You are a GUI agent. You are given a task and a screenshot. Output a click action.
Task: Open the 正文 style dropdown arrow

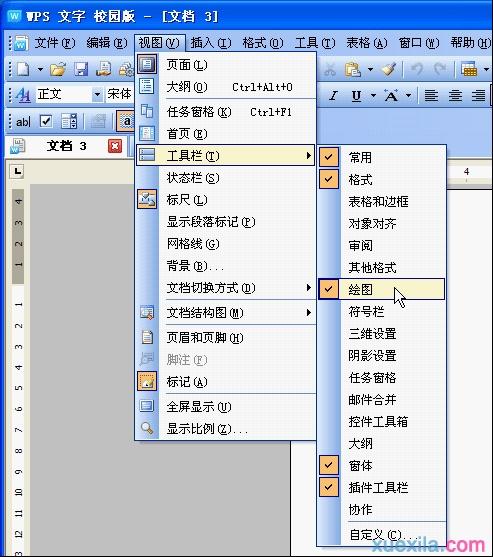[97, 94]
